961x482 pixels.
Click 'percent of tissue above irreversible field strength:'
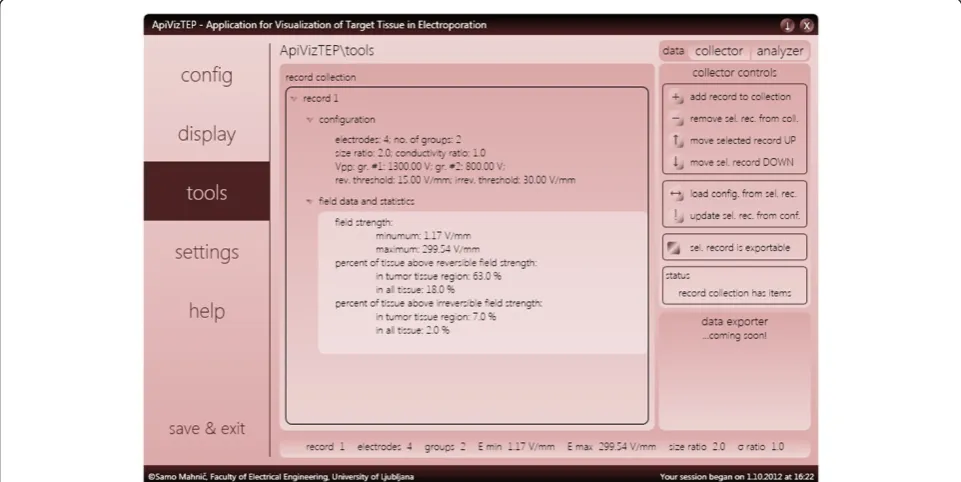[438, 304]
